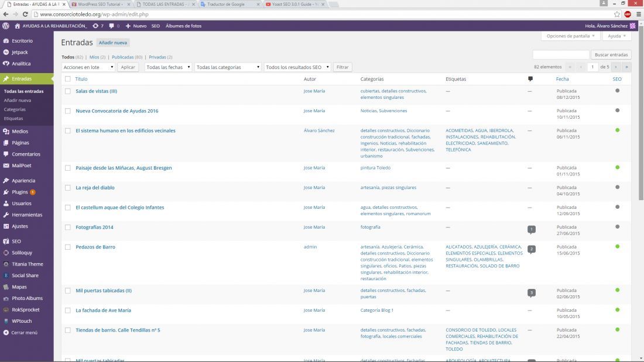
Task: Check La reja del diablo row
Action: 68,188
